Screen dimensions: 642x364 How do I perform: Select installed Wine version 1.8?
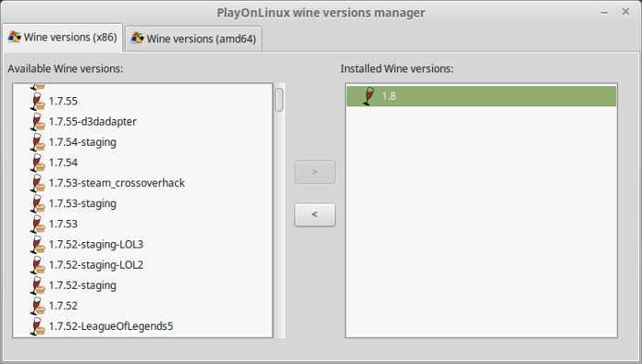tap(481, 96)
